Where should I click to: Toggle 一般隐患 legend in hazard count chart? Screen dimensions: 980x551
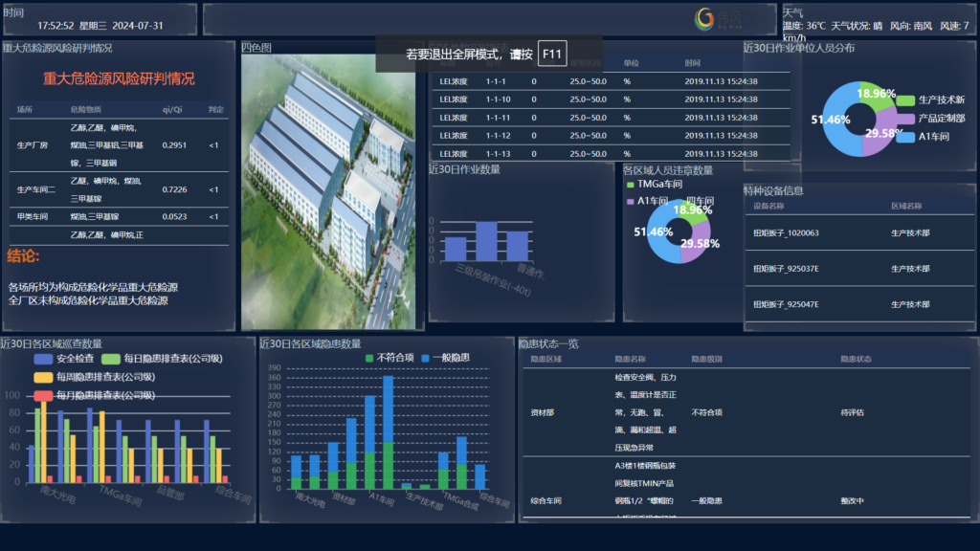446,358
